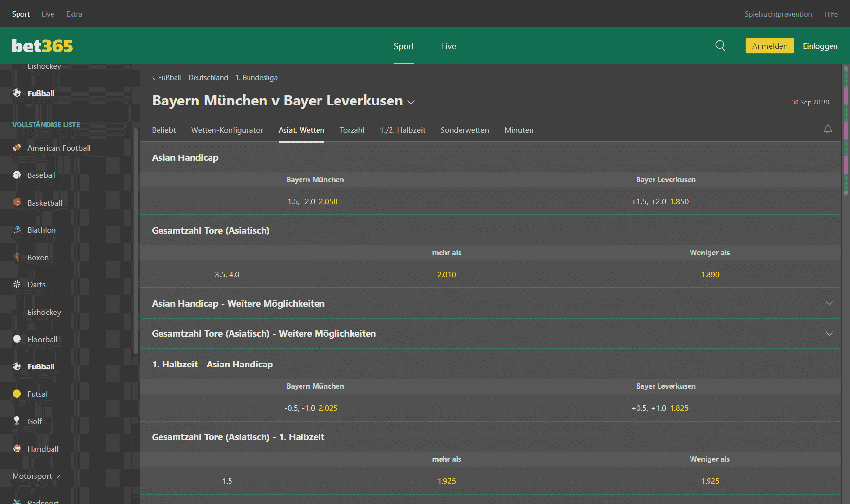Viewport: 850px width, 504px height.
Task: Expand Gesamtzahl Tore (Asiatisch) - Weitere Möglichkeiten
Action: click(491, 333)
